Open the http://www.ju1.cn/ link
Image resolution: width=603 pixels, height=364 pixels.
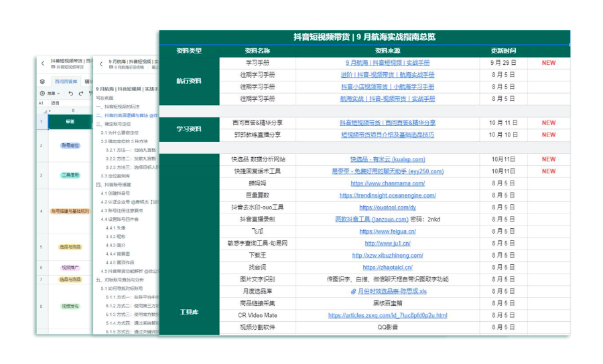[388, 244]
